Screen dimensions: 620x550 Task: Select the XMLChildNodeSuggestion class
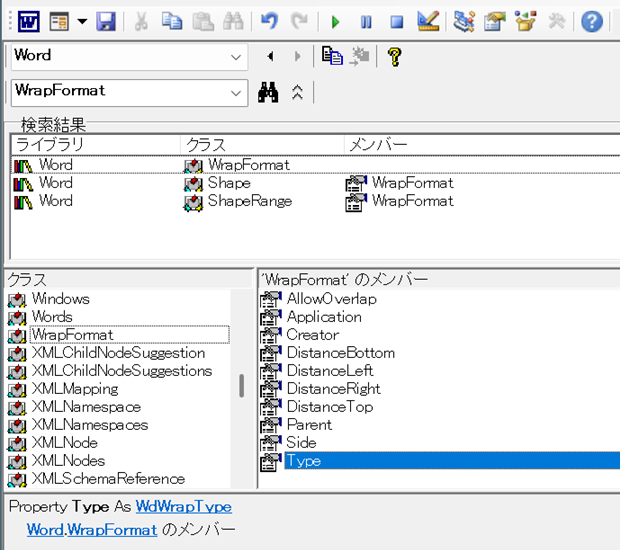point(118,353)
